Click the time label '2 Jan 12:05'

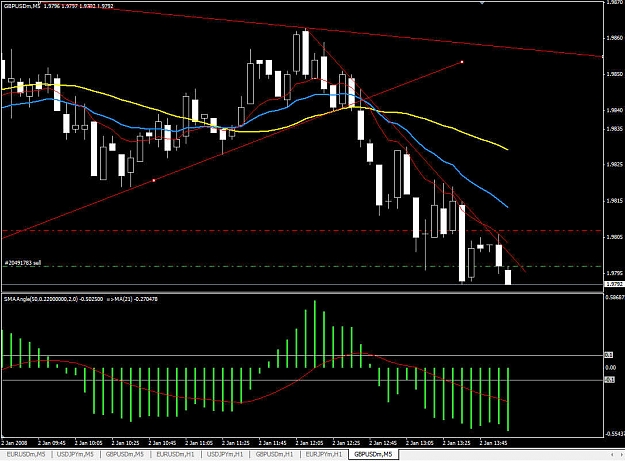310,443
